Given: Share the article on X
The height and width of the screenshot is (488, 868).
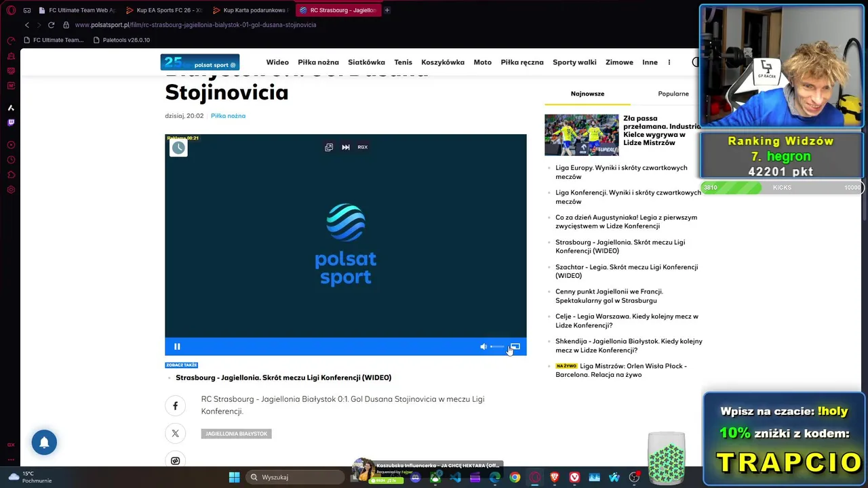Looking at the screenshot, I should 175,433.
